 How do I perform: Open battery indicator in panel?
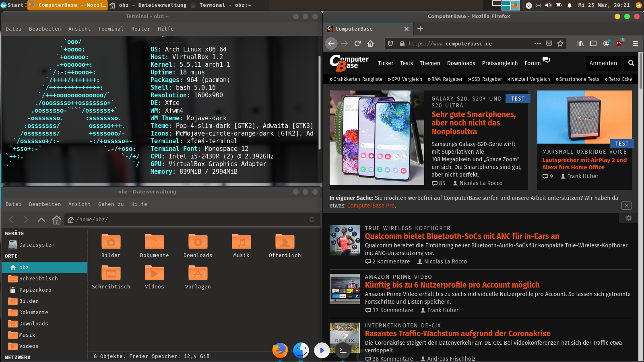[559, 5]
